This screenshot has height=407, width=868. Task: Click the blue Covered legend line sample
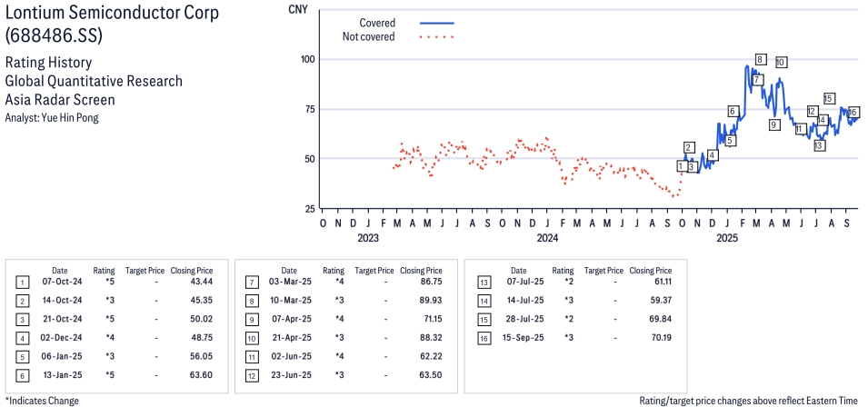[x=437, y=24]
